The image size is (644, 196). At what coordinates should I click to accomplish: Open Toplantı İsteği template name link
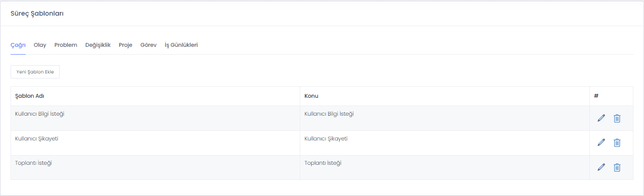pos(34,163)
